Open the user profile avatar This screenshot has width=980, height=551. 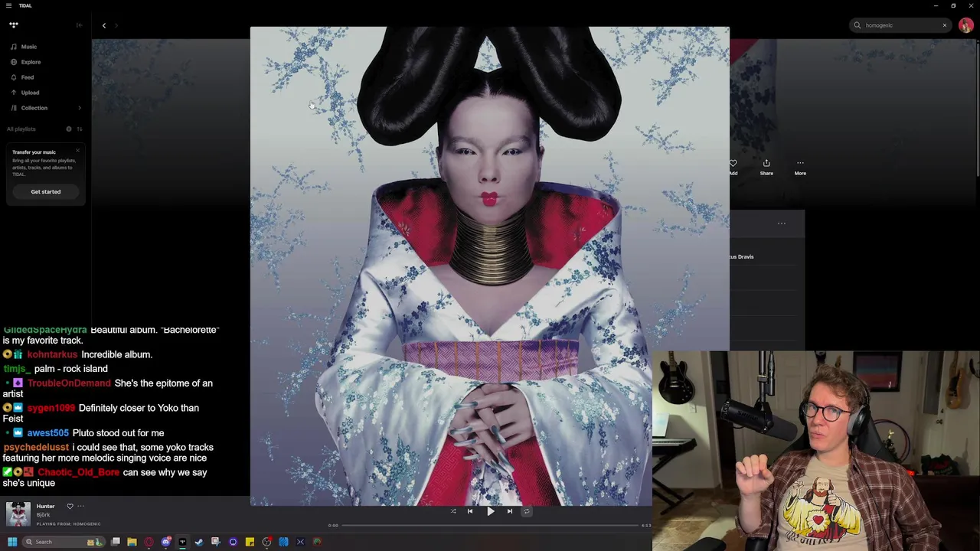coord(965,25)
